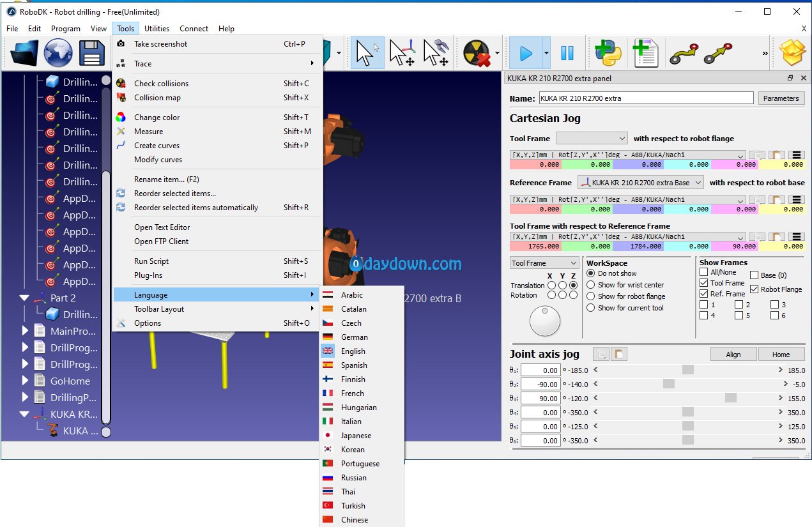Image resolution: width=812 pixels, height=527 pixels.
Task: Click the Home button
Action: coord(781,355)
